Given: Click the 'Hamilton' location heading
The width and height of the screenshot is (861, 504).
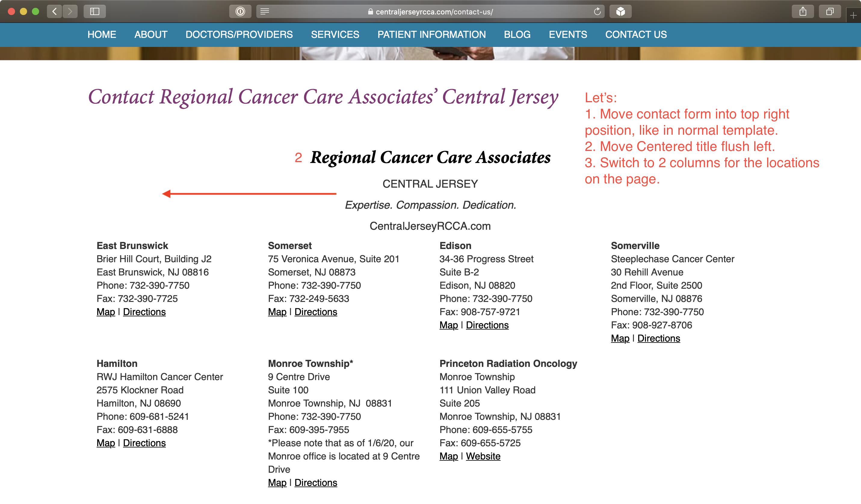Looking at the screenshot, I should [117, 363].
